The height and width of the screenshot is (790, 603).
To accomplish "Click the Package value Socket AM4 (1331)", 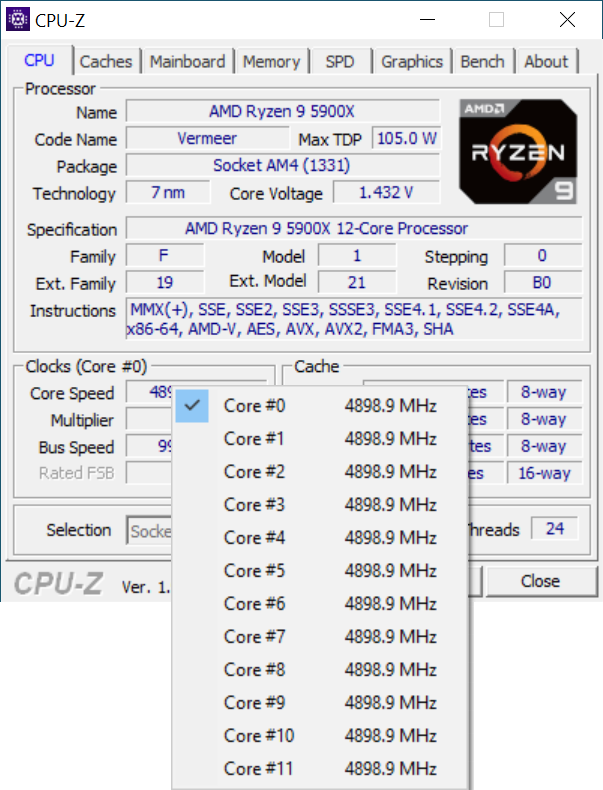I will pos(282,165).
